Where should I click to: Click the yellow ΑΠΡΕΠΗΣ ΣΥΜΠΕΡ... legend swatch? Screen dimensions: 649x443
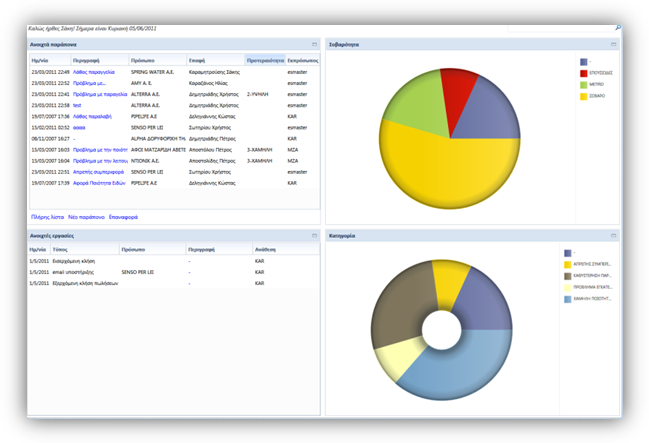pos(567,265)
